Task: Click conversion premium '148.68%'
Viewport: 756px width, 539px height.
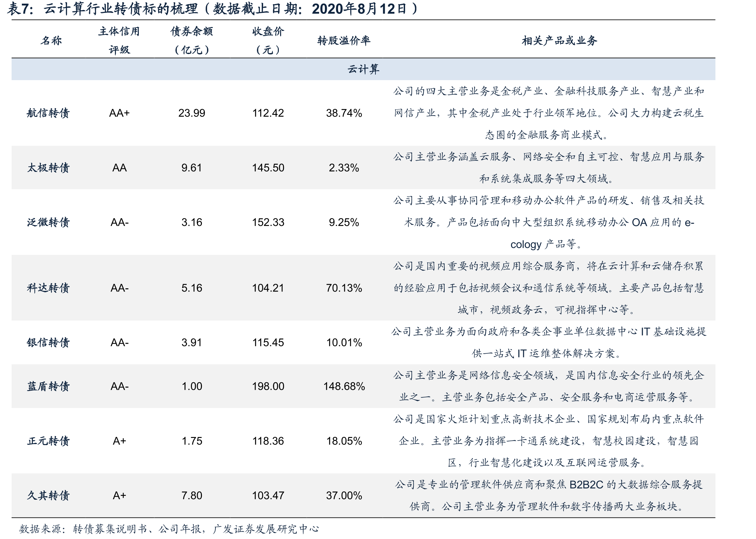Action: click(344, 386)
